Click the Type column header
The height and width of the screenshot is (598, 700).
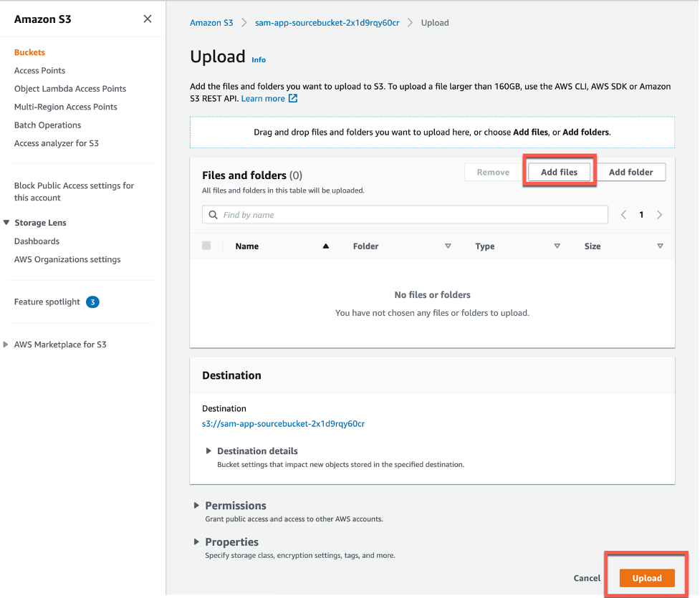click(x=485, y=246)
